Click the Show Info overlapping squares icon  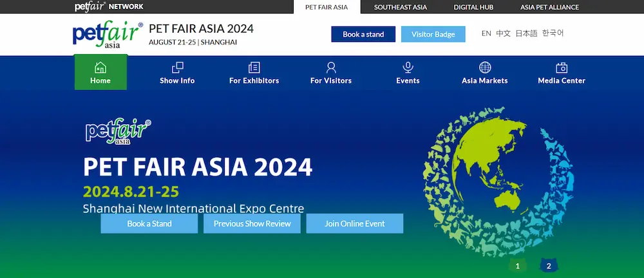(178, 68)
